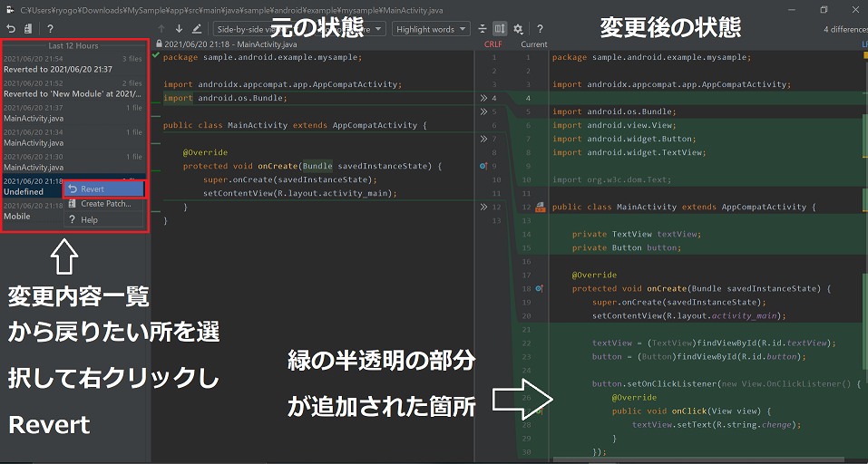Click the '4 differences' counter text
This screenshot has height=464, width=868.
tap(845, 29)
